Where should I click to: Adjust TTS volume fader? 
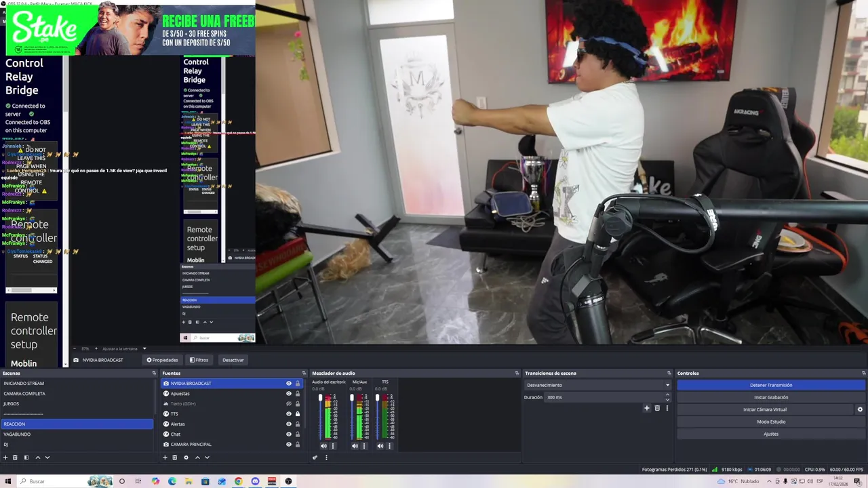pyautogui.click(x=377, y=398)
